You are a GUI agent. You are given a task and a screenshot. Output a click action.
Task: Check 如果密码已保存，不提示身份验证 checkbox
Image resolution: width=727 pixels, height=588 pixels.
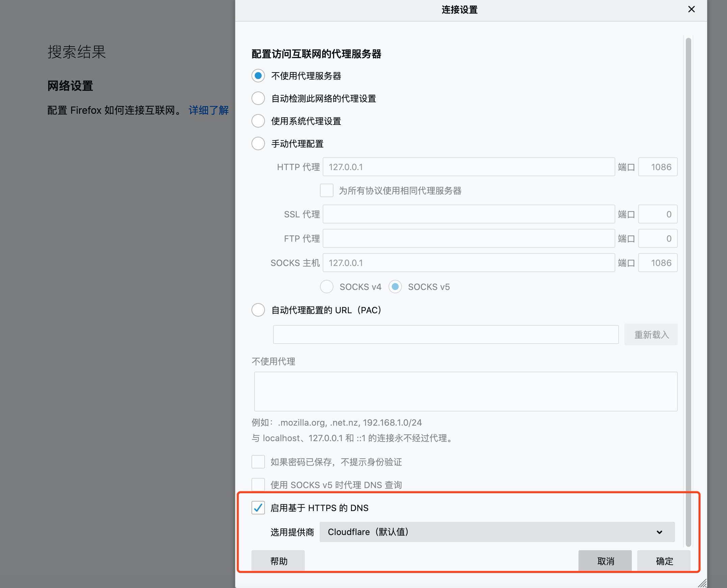258,462
